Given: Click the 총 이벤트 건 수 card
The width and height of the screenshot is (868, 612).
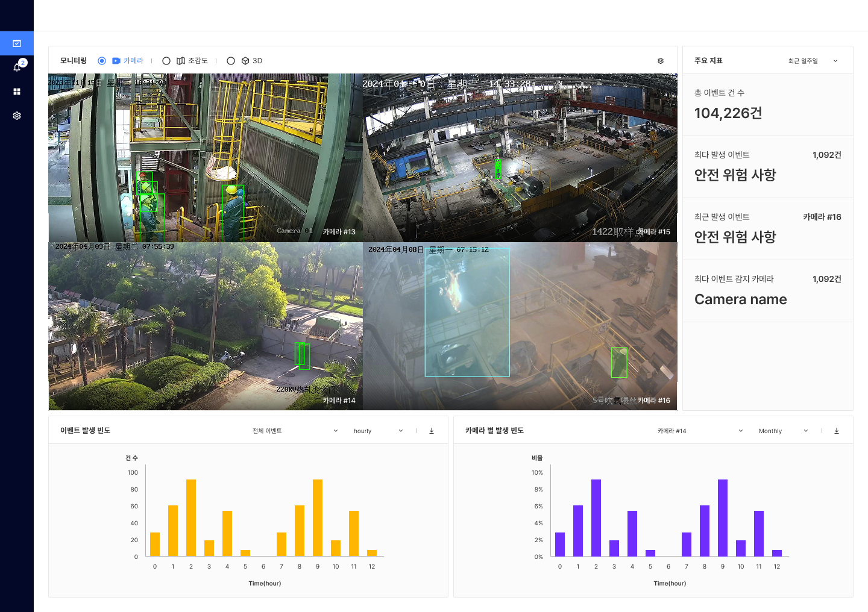Looking at the screenshot, I should point(767,105).
